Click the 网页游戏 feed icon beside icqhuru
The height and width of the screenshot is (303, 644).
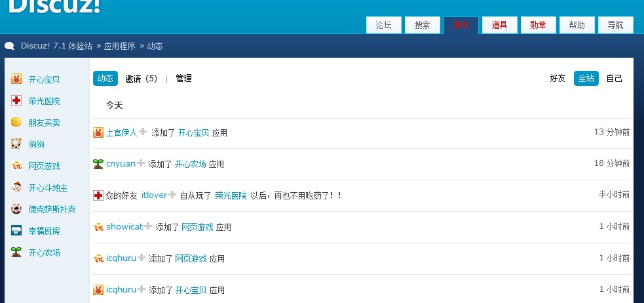[98, 258]
